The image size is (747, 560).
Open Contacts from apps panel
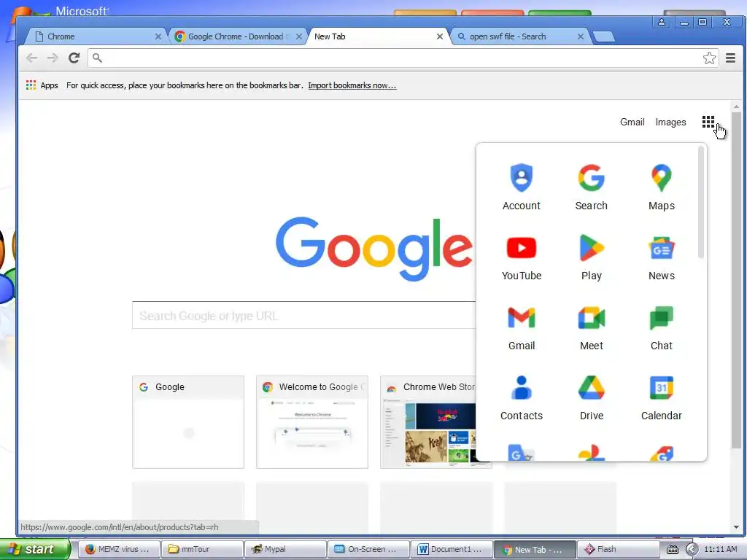521,397
